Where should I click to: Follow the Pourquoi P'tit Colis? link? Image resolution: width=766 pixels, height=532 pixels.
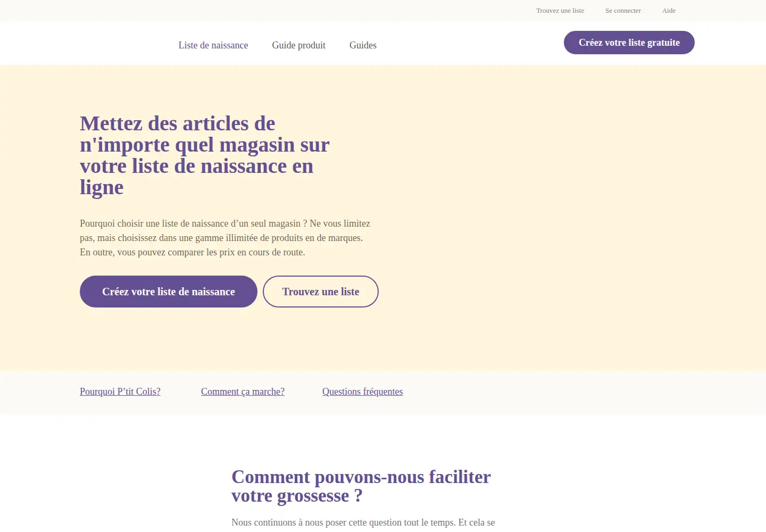click(120, 392)
